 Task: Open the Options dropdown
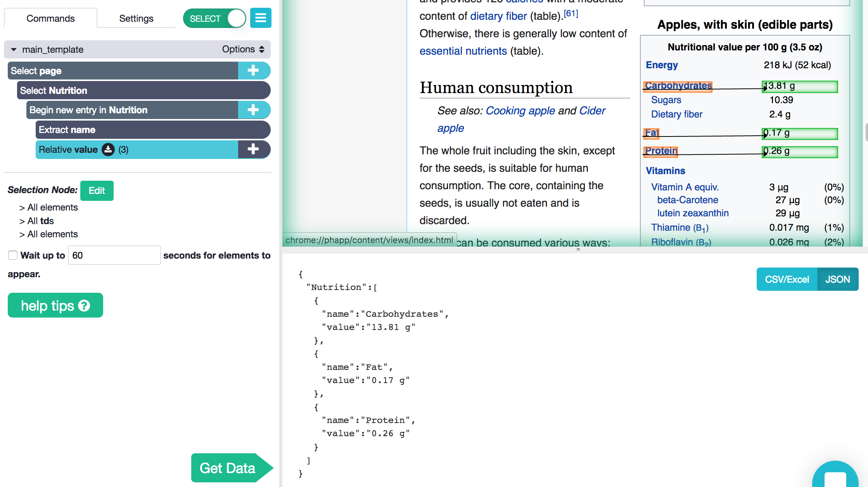tap(243, 49)
